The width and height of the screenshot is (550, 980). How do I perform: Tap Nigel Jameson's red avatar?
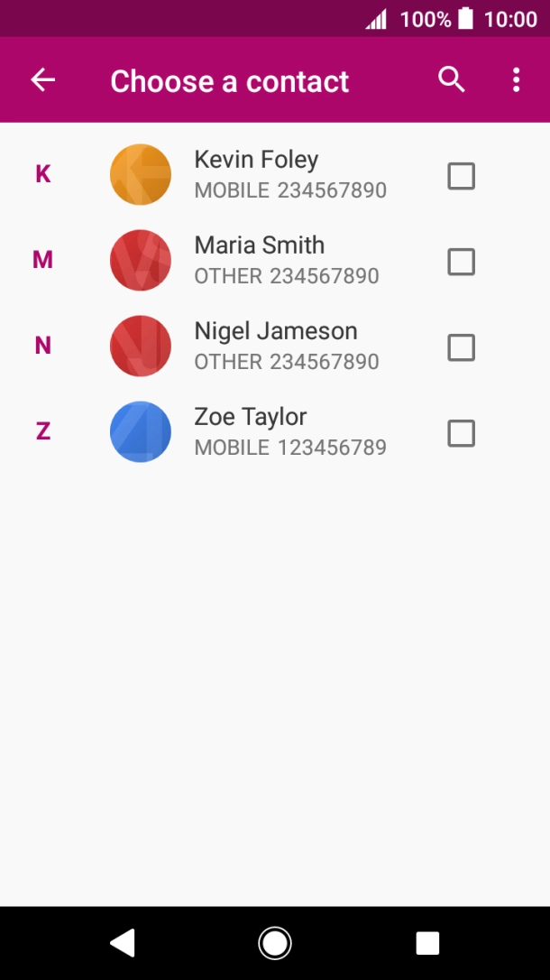141,346
